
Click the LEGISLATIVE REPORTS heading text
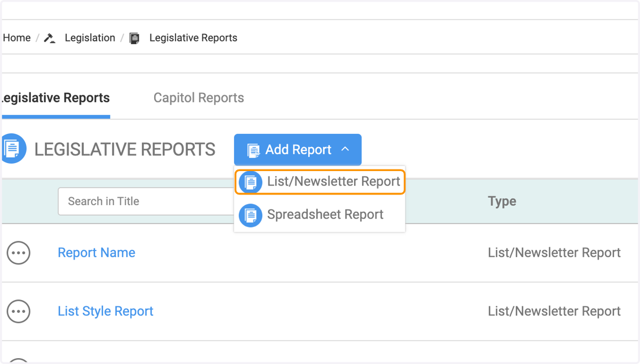tap(125, 150)
